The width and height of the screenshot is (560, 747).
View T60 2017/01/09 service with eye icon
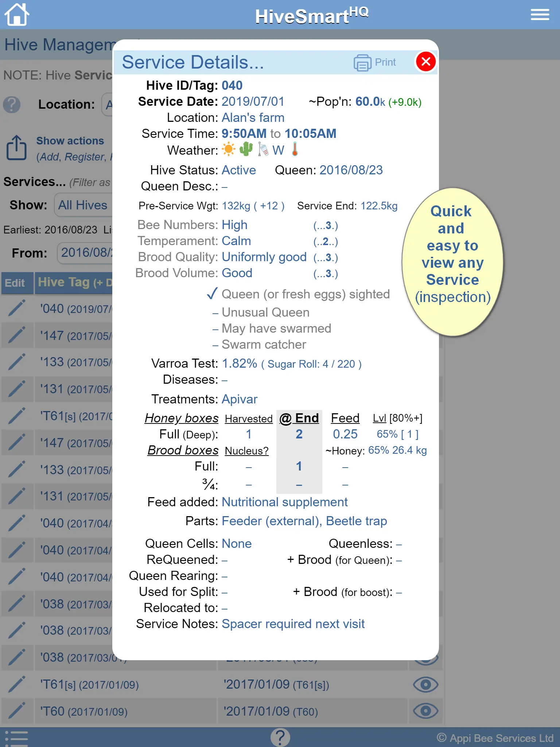tap(425, 711)
